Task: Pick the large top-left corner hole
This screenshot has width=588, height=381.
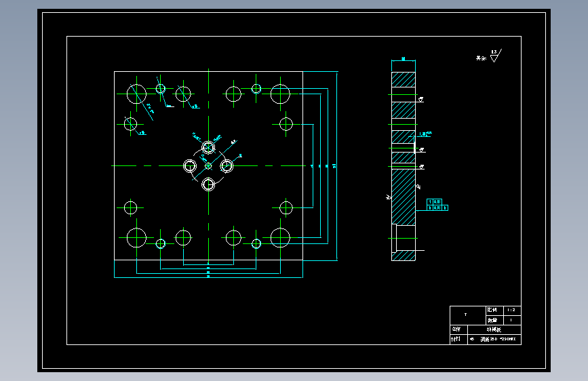Action: coord(136,94)
